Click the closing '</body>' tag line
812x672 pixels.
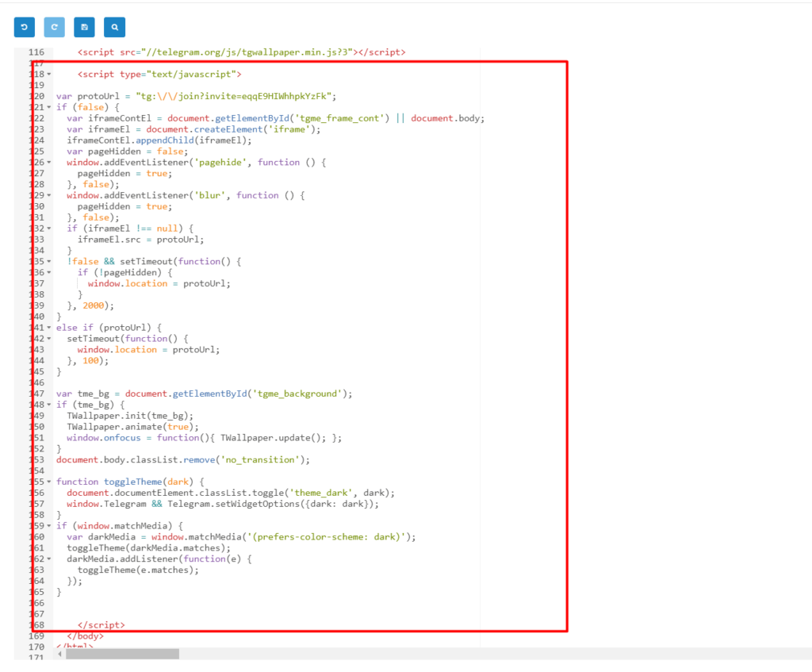85,636
